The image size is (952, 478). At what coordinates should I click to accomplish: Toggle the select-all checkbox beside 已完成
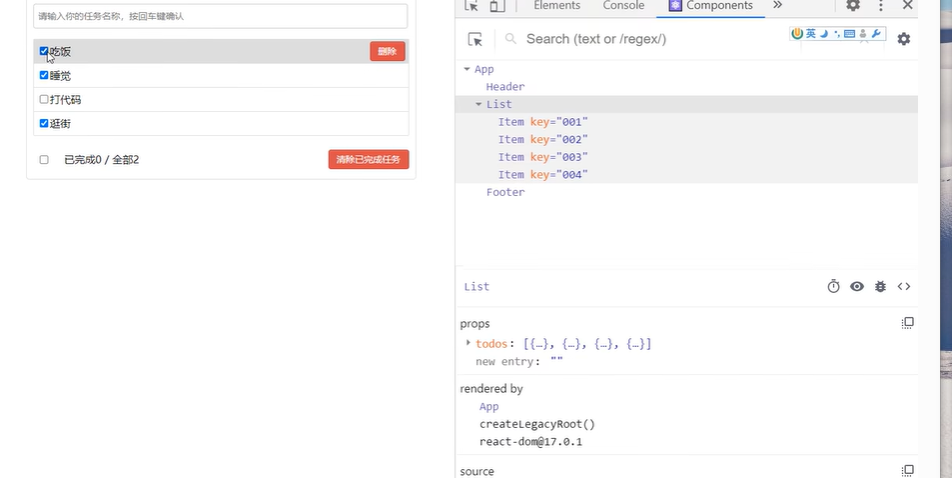click(x=44, y=160)
